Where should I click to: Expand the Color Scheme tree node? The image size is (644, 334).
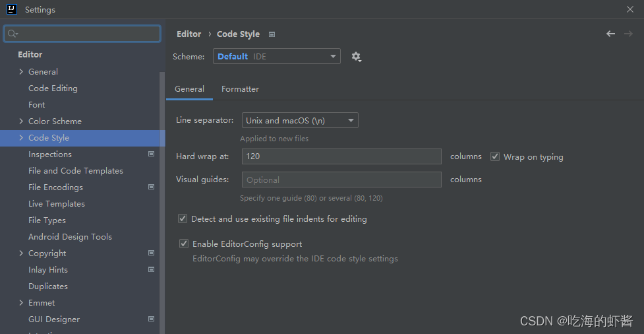(21, 121)
